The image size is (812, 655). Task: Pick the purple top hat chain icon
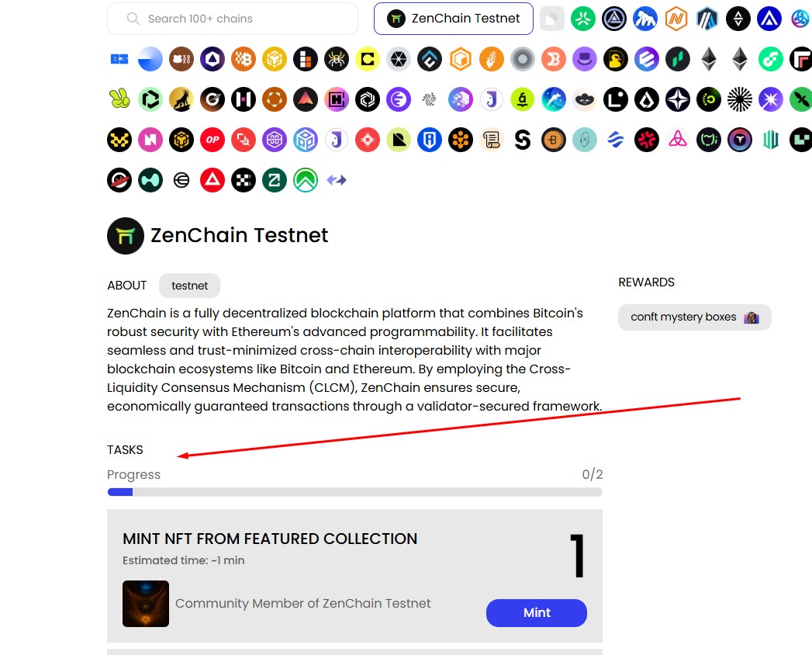585,59
